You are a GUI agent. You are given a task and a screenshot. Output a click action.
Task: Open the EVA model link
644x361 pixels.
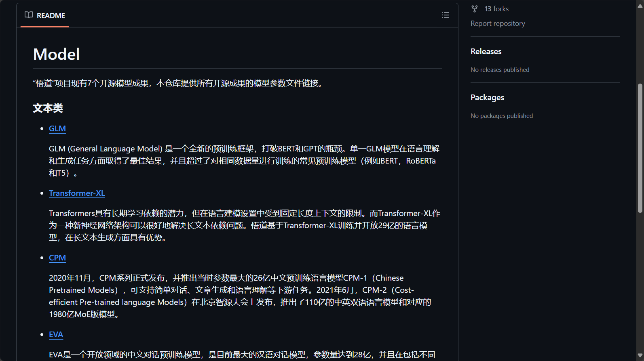tap(56, 334)
